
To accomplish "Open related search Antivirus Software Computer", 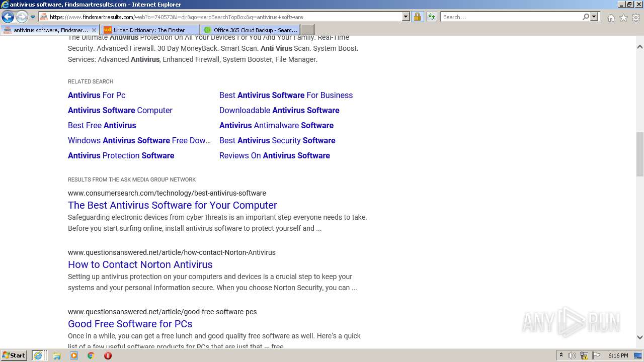I will (120, 110).
